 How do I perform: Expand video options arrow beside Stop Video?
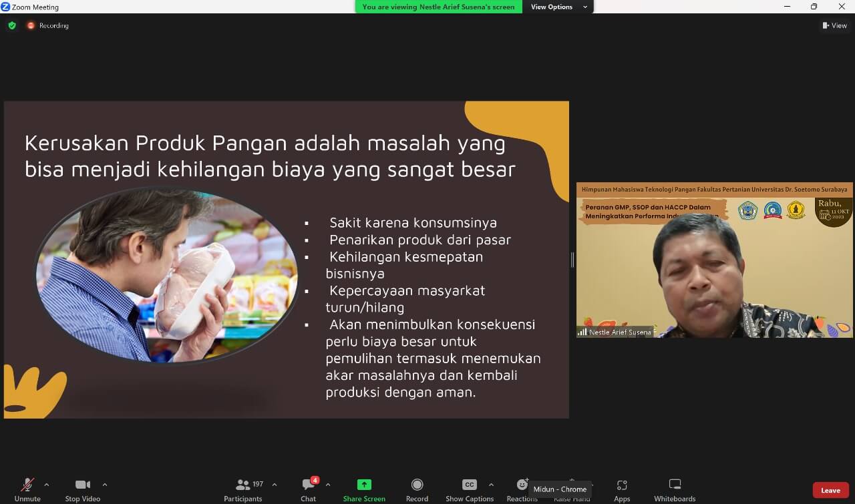(104, 485)
